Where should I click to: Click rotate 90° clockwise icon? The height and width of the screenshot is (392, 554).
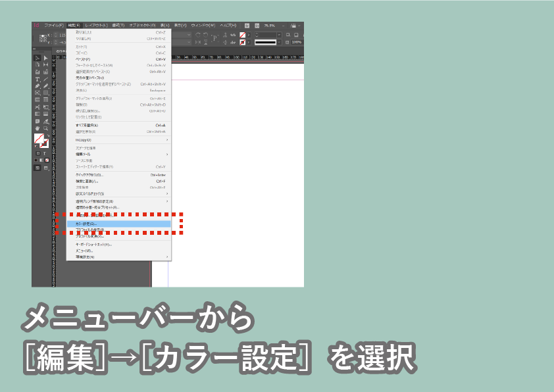tap(198, 35)
